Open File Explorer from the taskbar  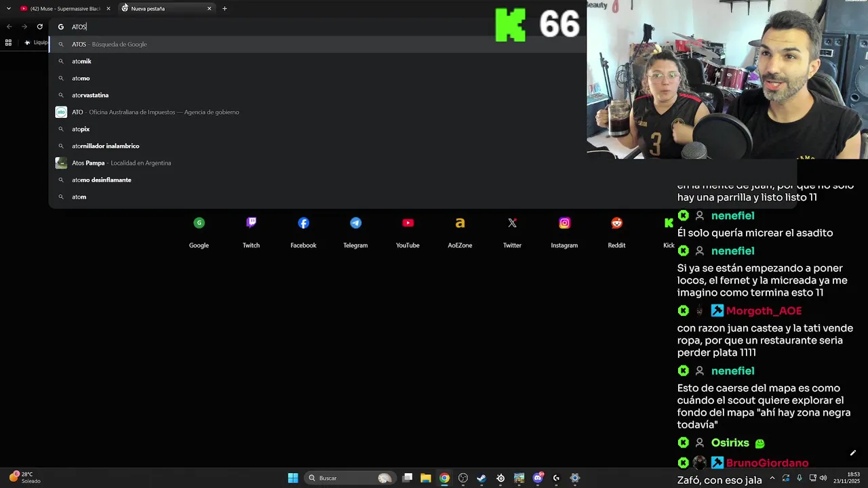pos(426,478)
